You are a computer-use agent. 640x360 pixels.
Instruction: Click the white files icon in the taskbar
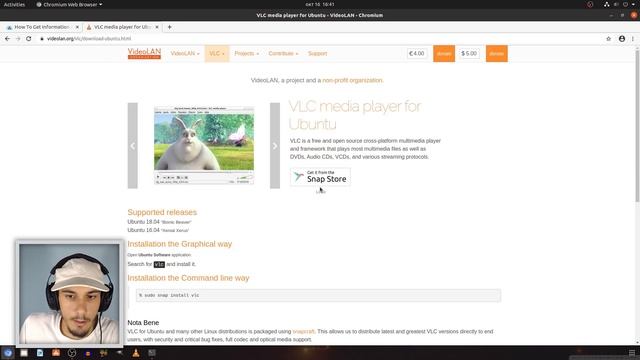click(x=24, y=353)
